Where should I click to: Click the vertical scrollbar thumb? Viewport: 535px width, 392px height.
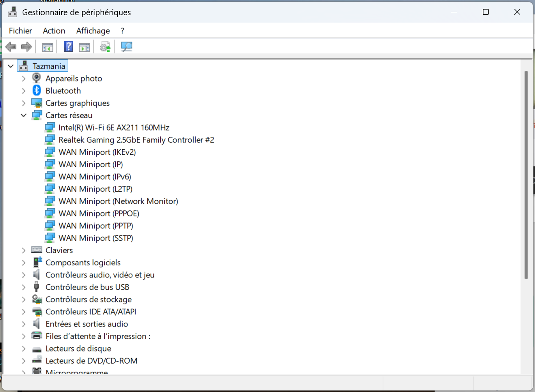point(526,175)
